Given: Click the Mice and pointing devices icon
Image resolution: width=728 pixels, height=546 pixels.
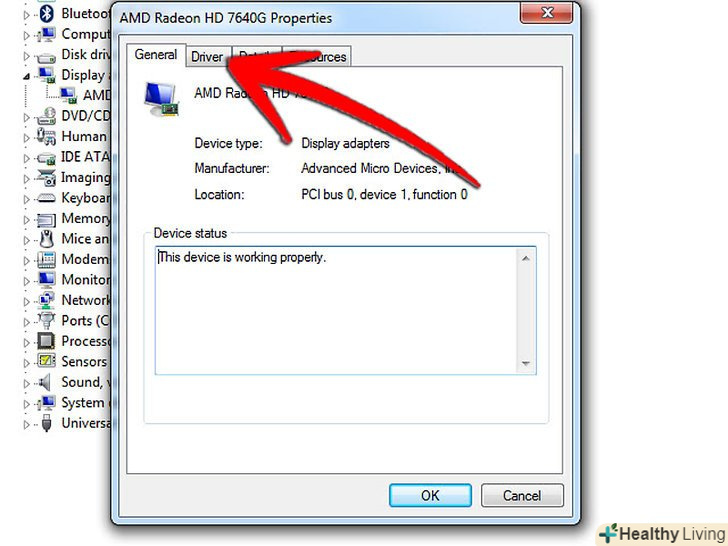Looking at the screenshot, I should click(46, 239).
